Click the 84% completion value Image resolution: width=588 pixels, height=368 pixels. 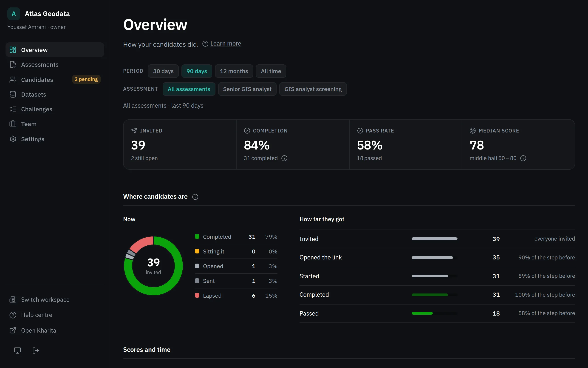[257, 145]
